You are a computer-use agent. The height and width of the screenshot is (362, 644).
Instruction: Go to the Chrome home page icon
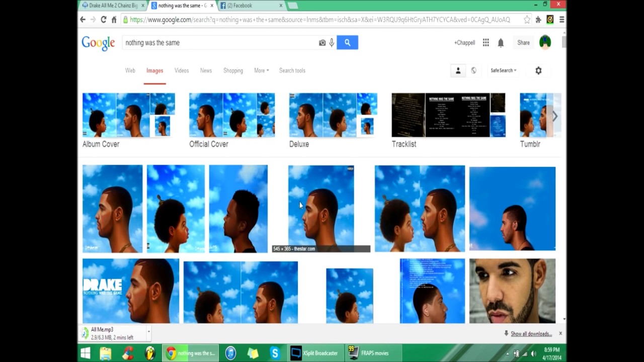click(x=114, y=20)
